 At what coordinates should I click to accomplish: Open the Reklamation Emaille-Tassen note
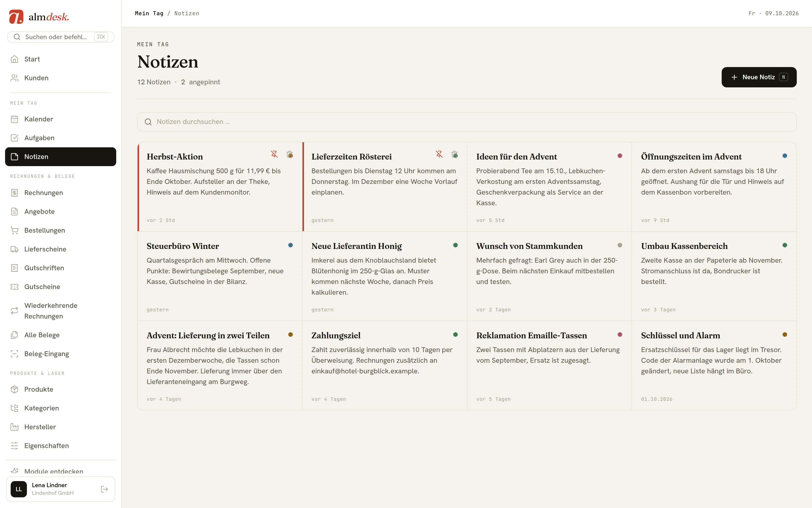click(549, 365)
